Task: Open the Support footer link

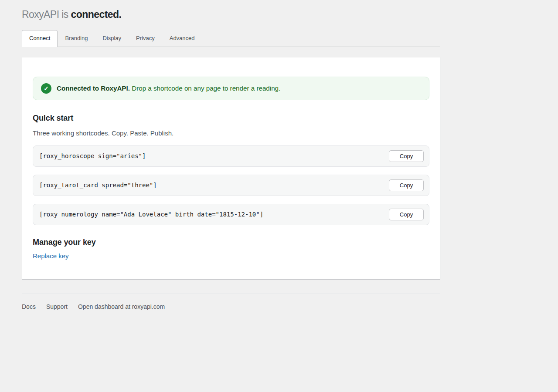Action: click(57, 307)
